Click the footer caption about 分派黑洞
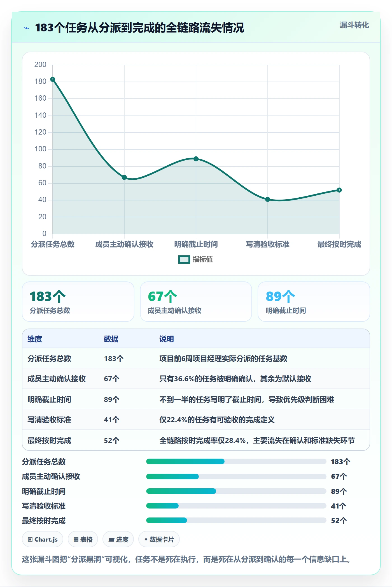 pos(186,559)
